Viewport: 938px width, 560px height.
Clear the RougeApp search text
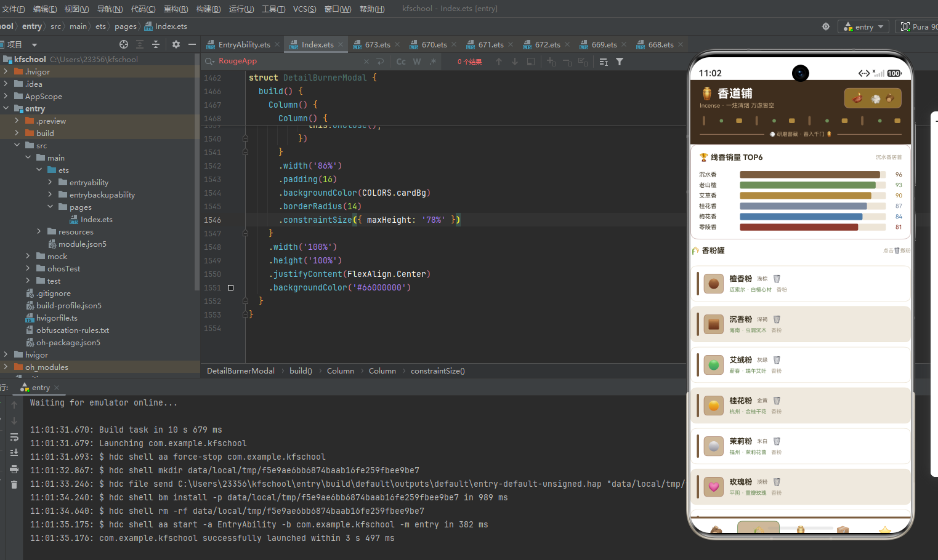366,62
